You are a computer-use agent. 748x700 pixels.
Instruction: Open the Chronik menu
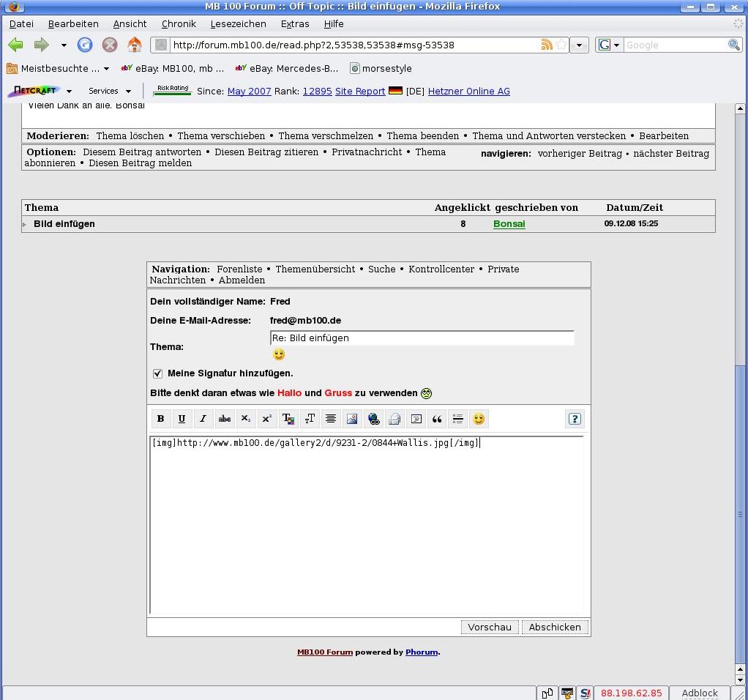(x=179, y=23)
